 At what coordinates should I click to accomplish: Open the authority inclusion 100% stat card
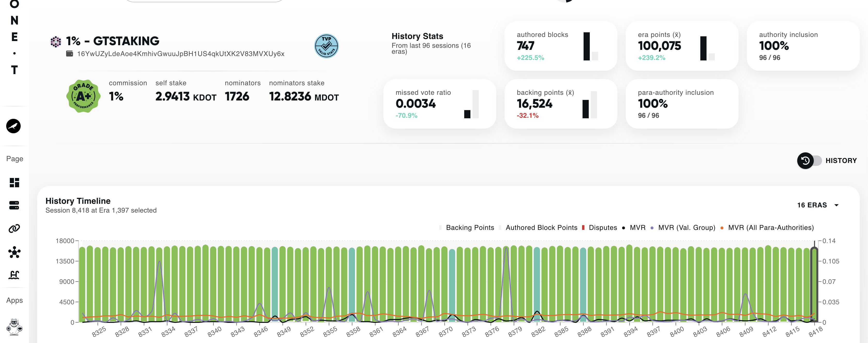click(803, 46)
